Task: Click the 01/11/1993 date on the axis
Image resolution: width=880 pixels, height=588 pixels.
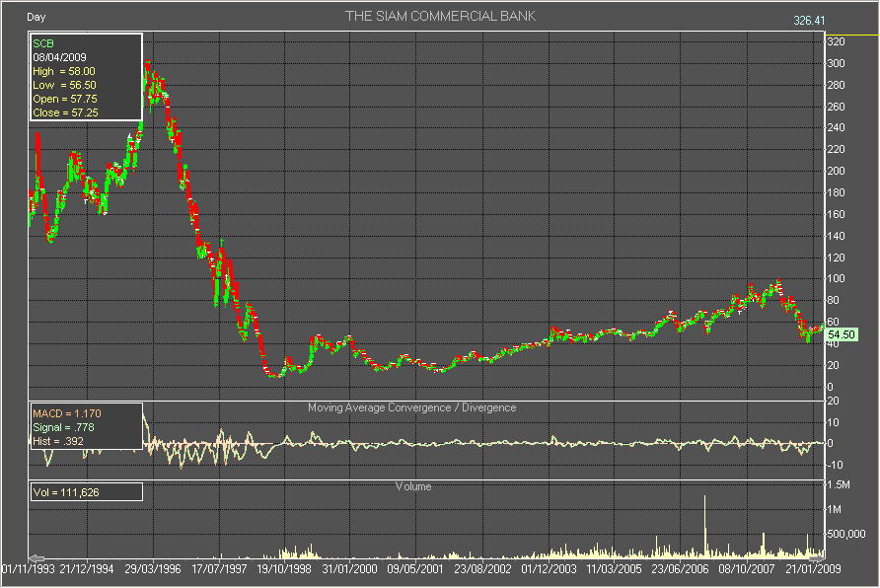Action: [28, 569]
